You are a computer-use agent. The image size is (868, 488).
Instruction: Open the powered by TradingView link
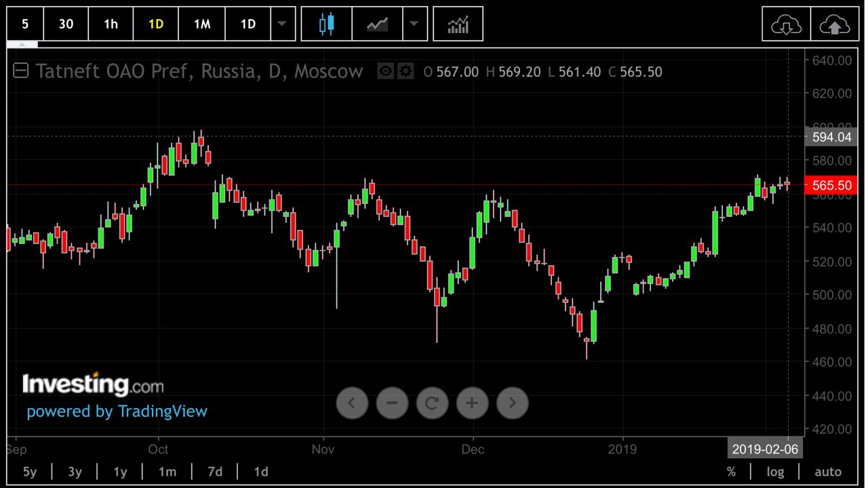[x=117, y=411]
